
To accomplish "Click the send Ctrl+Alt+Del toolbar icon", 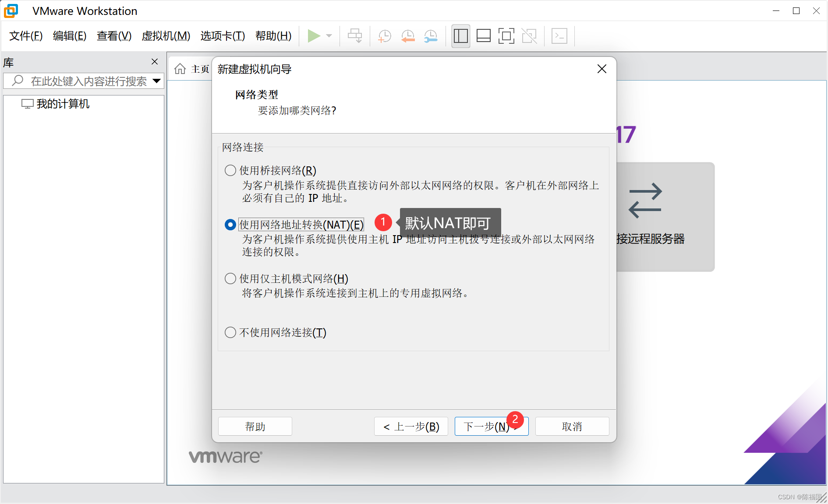I will pos(355,36).
